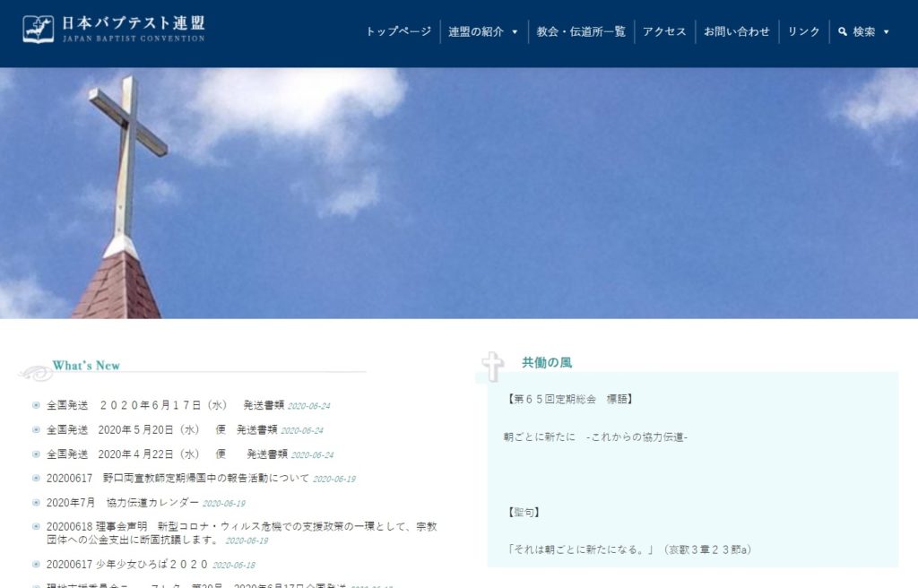Open 2020年7月 協力伝道カレンダー link

click(123, 503)
